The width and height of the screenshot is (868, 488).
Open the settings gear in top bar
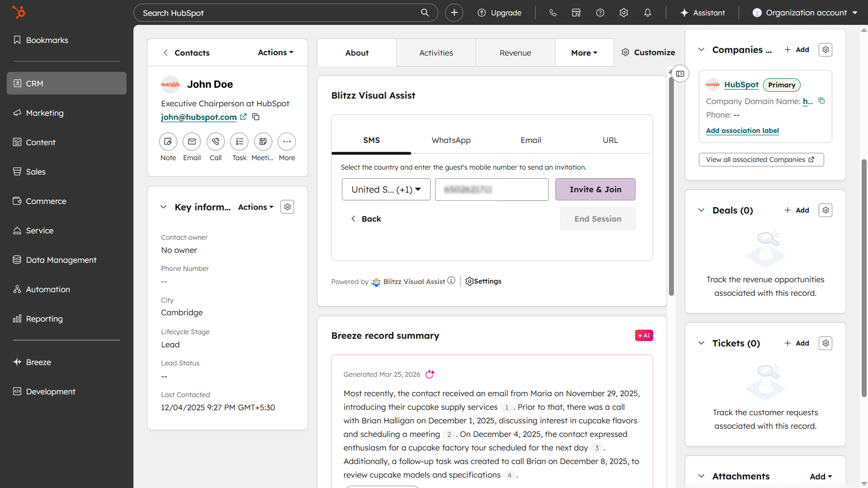(x=624, y=13)
